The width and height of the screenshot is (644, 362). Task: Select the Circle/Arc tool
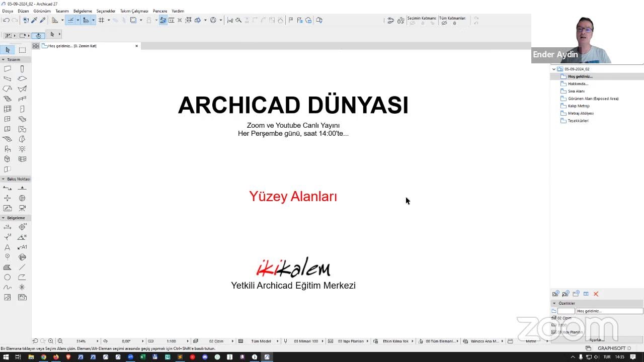point(8,278)
